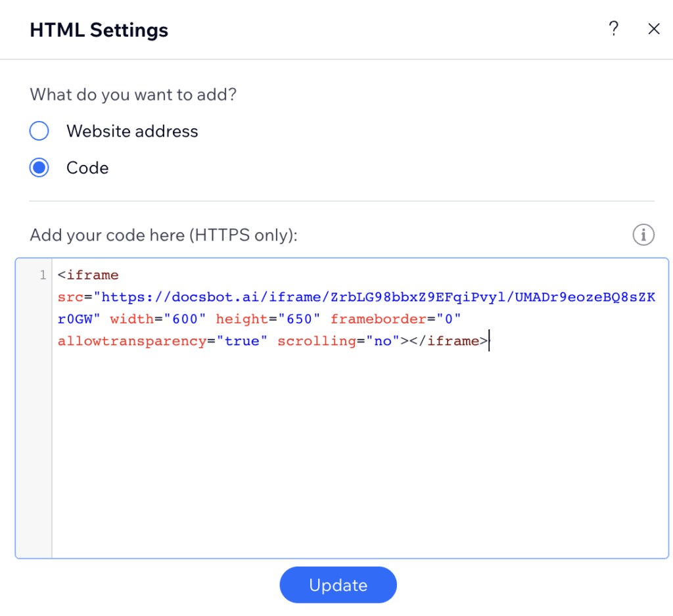The width and height of the screenshot is (673, 616).
Task: Close the HTML Settings dialog
Action: coord(653,29)
